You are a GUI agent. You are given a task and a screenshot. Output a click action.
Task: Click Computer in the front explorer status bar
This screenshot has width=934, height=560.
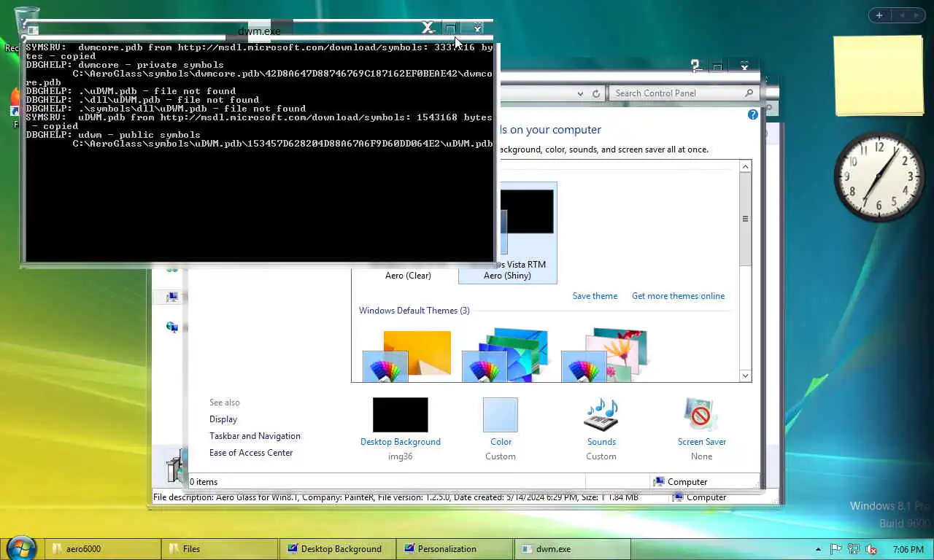click(681, 482)
